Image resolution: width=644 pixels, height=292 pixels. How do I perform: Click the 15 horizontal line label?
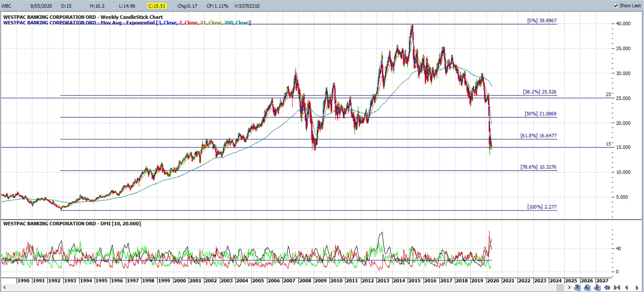pyautogui.click(x=608, y=144)
